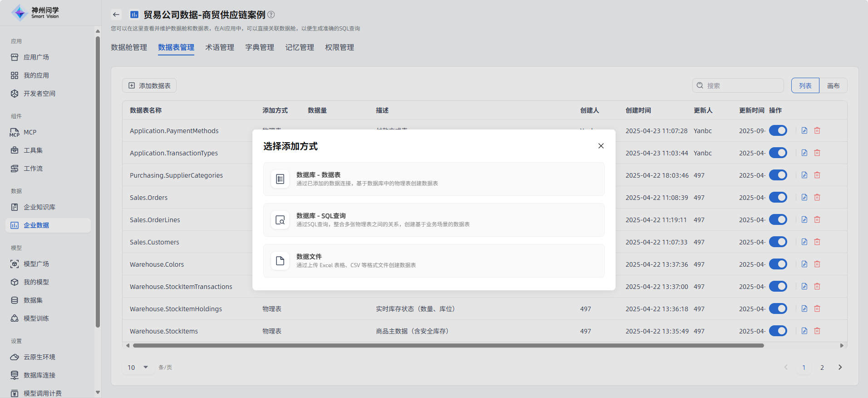
Task: Open the 10 条/页 page size dropdown
Action: click(x=138, y=367)
